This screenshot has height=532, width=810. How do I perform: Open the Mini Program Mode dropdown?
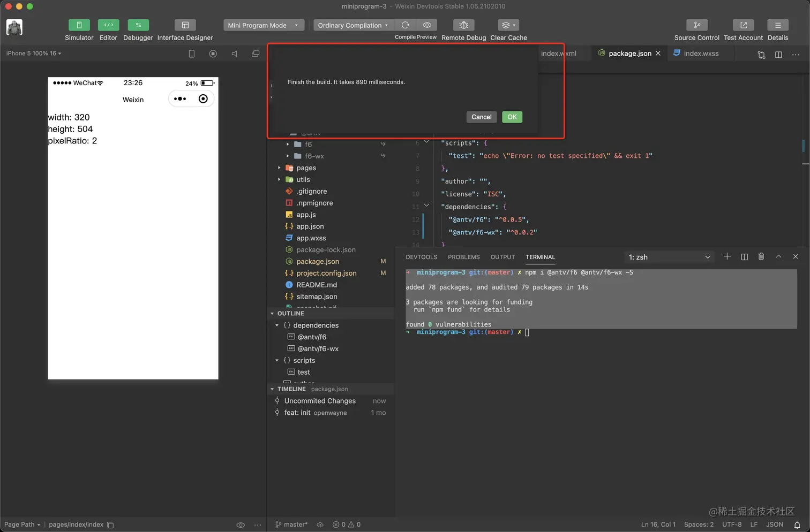point(264,25)
